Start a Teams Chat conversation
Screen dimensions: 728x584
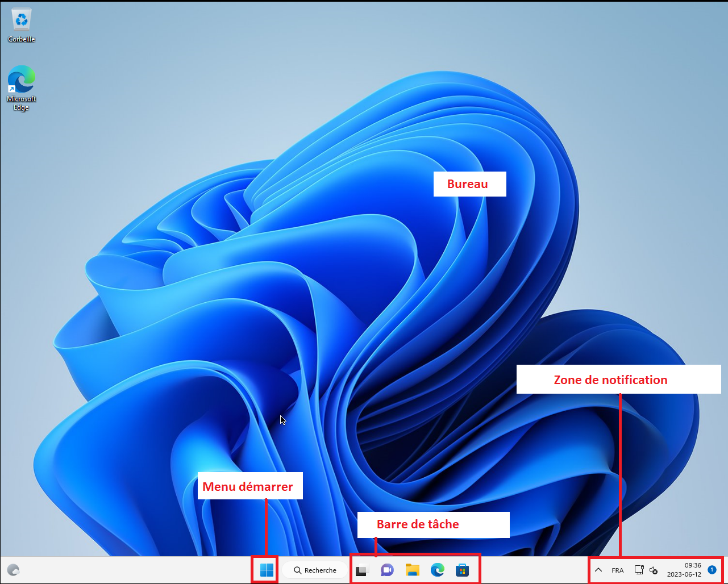coord(387,570)
